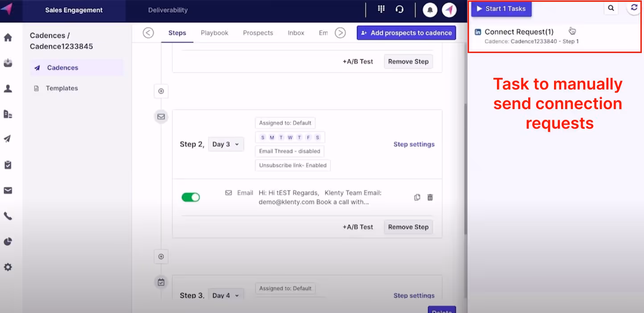
Task: Open the Home icon in the sidebar
Action: (x=8, y=38)
